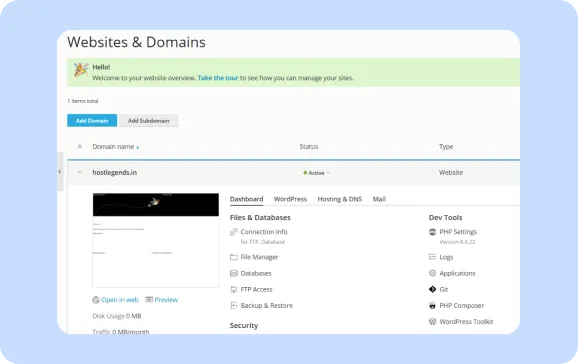This screenshot has height=364, width=578.
Task: Switch to the WordPress tab
Action: (x=290, y=199)
